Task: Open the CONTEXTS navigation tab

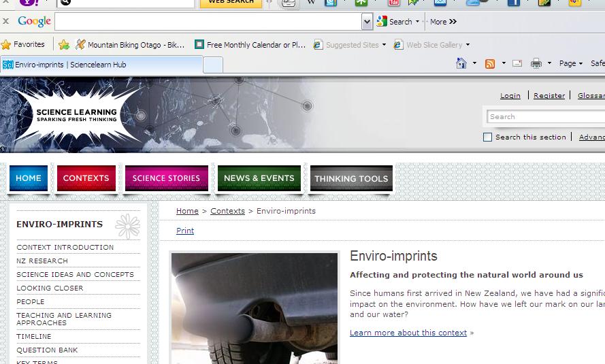Action: pyautogui.click(x=86, y=178)
